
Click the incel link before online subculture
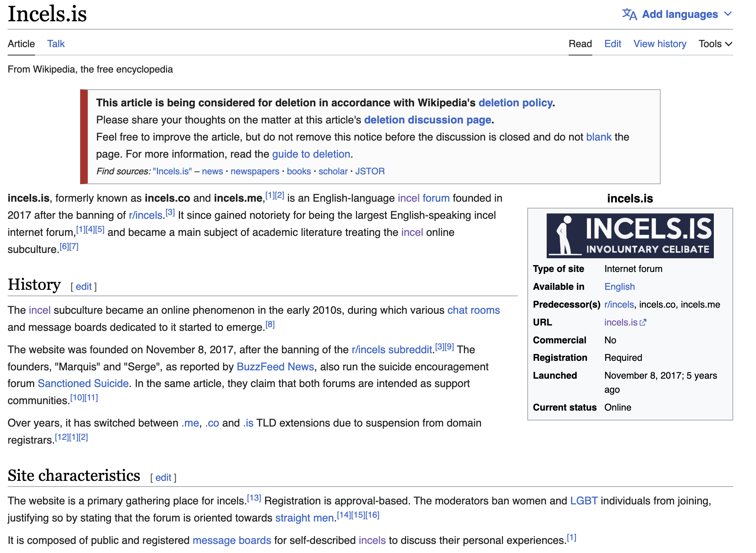click(x=412, y=232)
